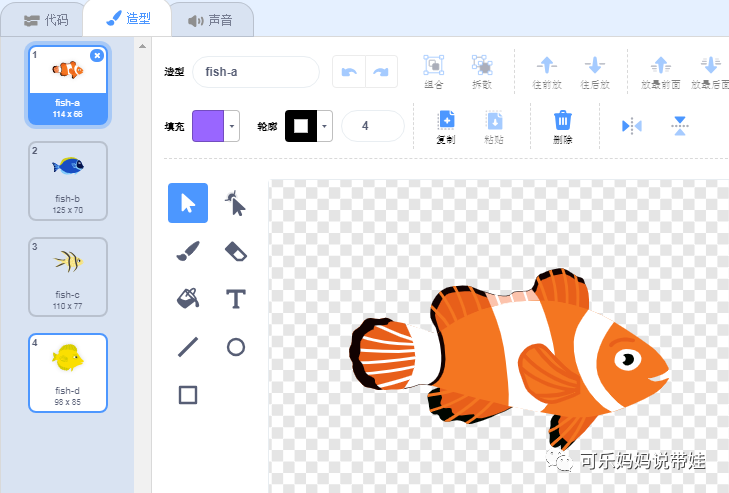Open the Code (代码) tab

46,20
